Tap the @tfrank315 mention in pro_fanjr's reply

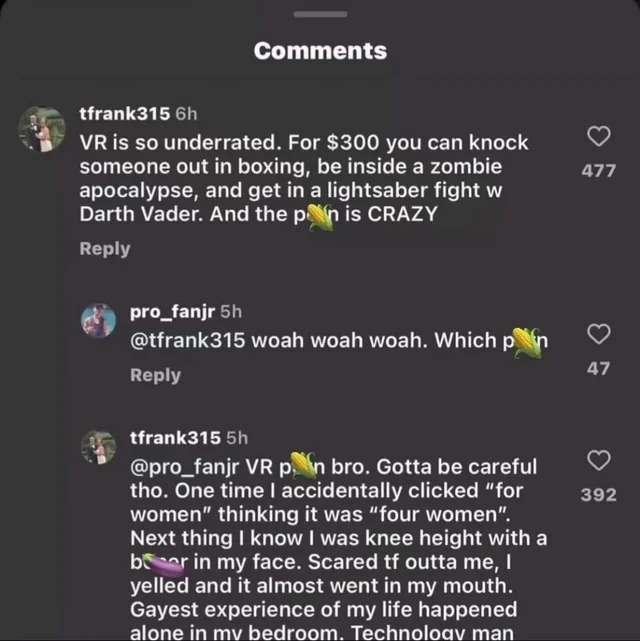[188, 340]
